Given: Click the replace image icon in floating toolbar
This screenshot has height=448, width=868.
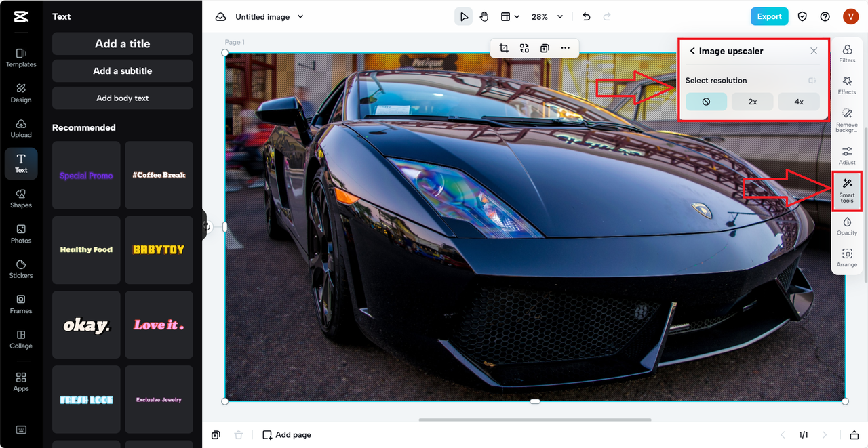Looking at the screenshot, I should tap(524, 48).
